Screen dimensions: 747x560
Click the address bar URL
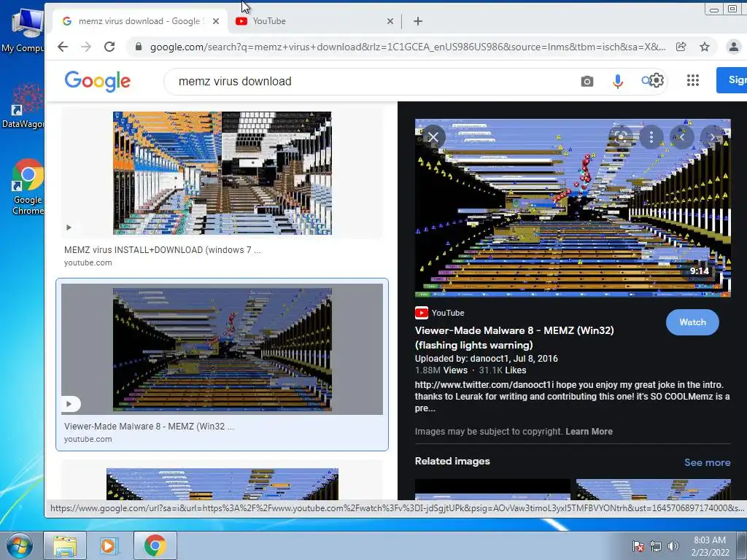tap(408, 47)
